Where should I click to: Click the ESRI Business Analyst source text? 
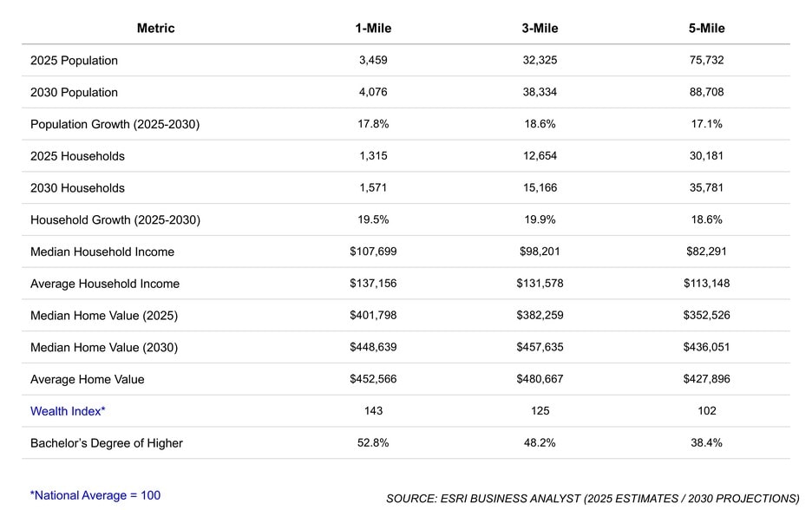pos(593,499)
